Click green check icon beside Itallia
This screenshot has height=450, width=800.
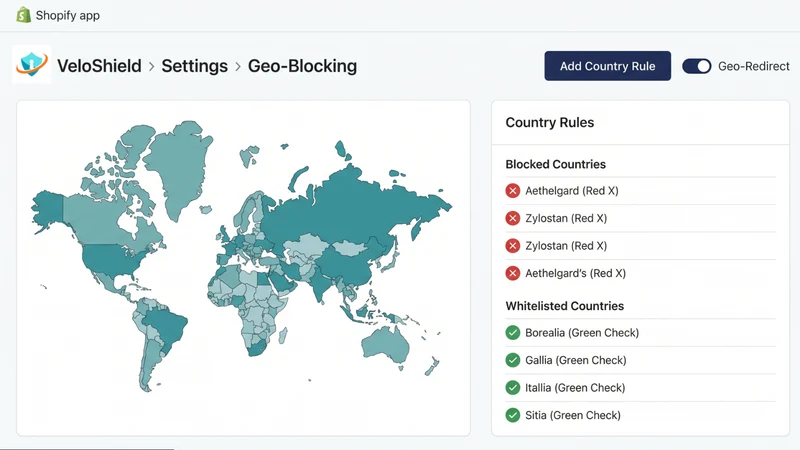(512, 388)
